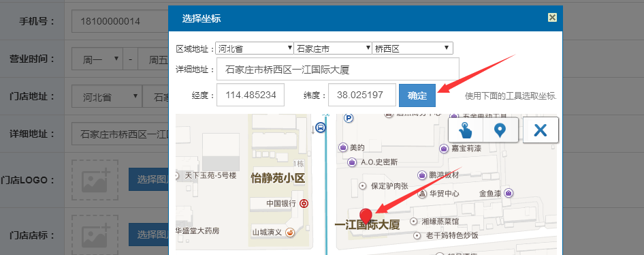Click the 确定 confirm button
644x255 pixels.
pos(417,95)
